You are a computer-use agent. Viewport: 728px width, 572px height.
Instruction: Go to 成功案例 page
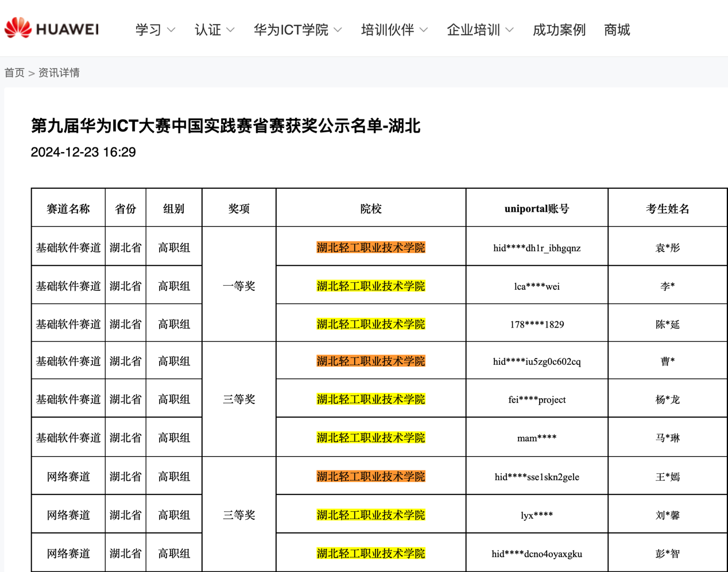tap(559, 30)
